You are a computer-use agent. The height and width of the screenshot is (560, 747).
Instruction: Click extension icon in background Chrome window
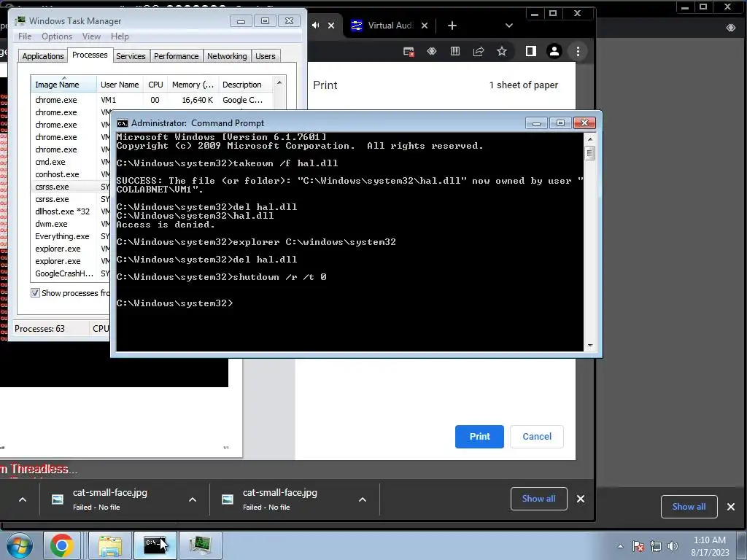(x=731, y=28)
